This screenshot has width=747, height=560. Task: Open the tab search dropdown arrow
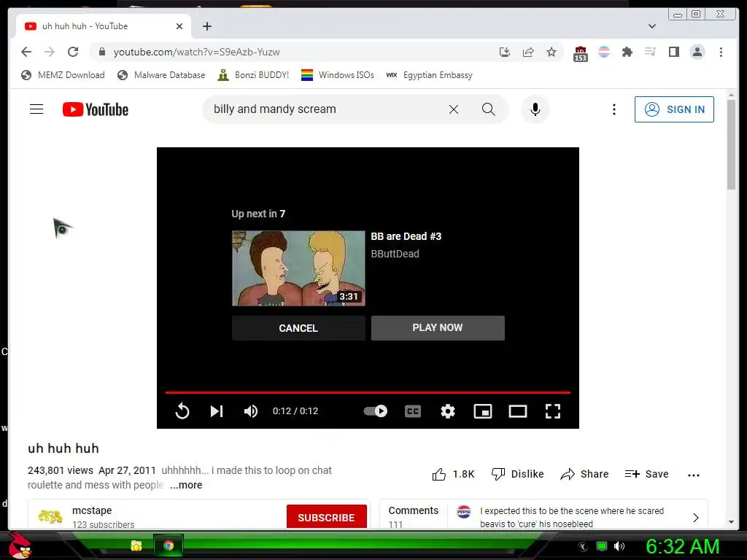pyautogui.click(x=652, y=26)
